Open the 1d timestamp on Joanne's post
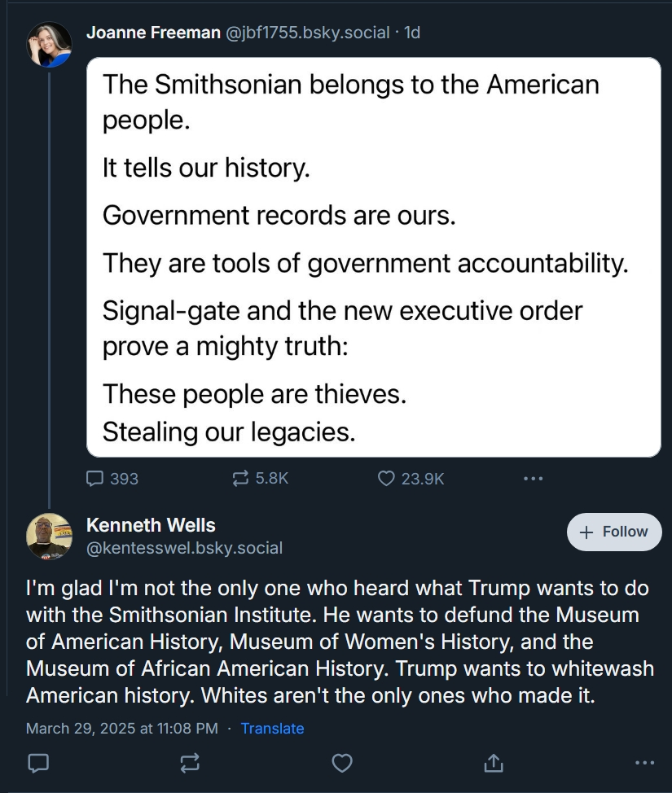 click(412, 33)
